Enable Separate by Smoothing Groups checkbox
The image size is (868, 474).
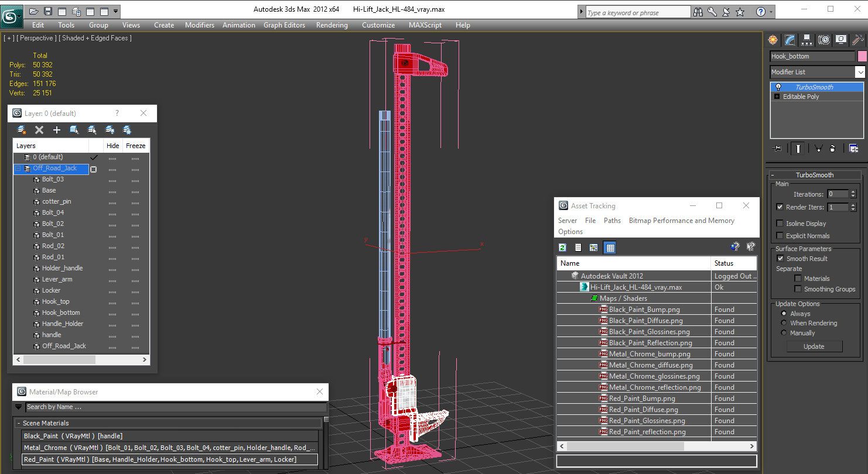(x=797, y=289)
